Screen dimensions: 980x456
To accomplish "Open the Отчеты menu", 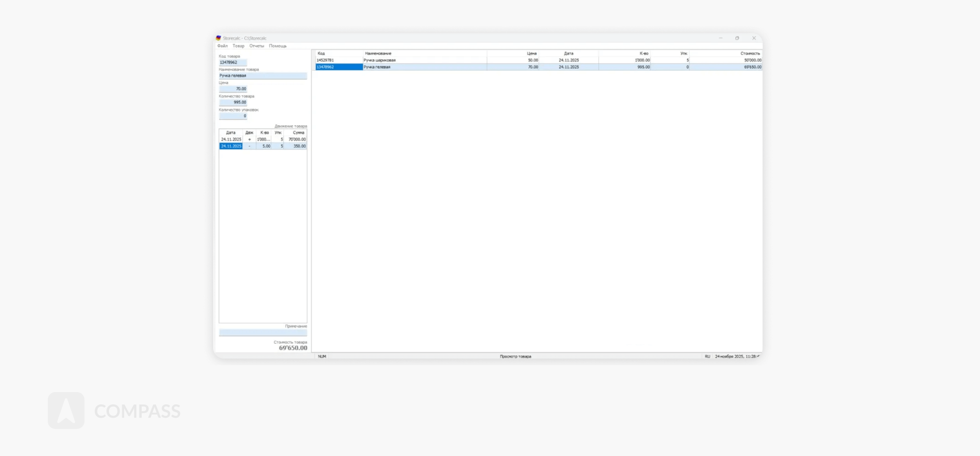I will pos(256,46).
